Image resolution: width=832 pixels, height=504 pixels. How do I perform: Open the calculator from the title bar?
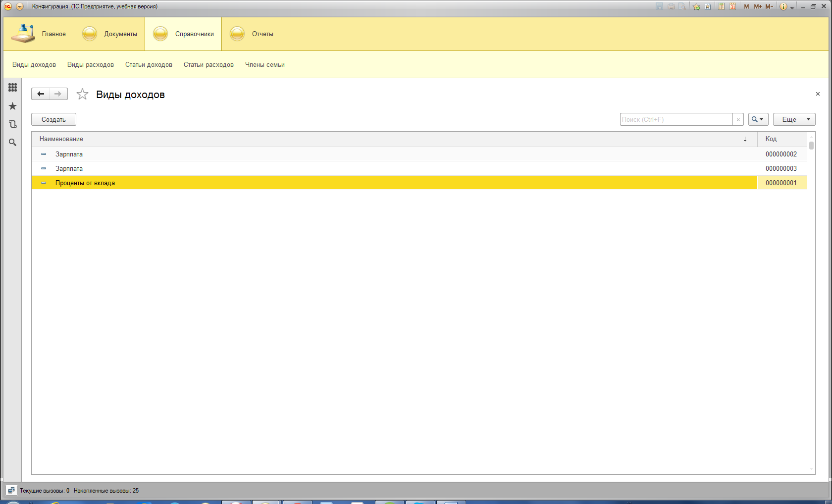coord(722,6)
